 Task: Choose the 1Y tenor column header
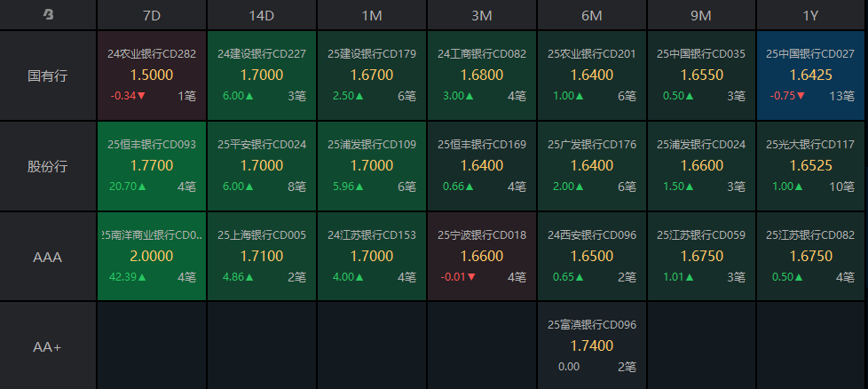coord(811,15)
